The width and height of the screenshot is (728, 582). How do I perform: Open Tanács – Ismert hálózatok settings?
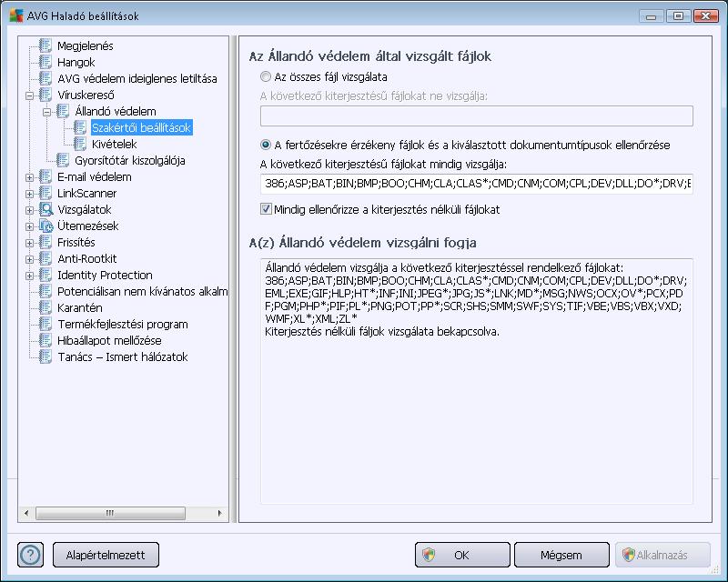tap(123, 356)
